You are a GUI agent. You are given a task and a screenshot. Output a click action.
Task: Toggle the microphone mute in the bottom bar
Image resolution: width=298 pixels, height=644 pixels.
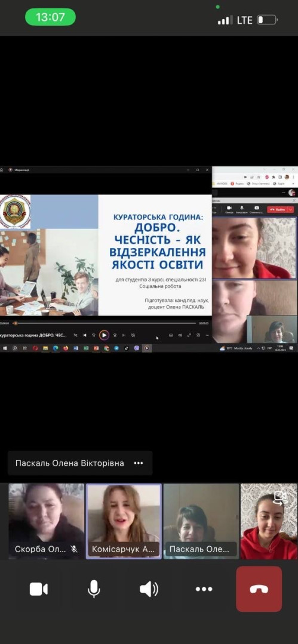94,589
